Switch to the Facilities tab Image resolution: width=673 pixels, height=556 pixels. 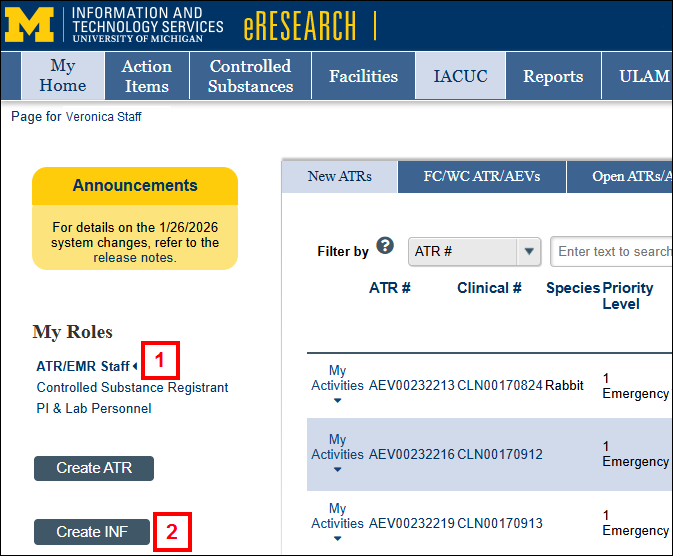(x=363, y=76)
